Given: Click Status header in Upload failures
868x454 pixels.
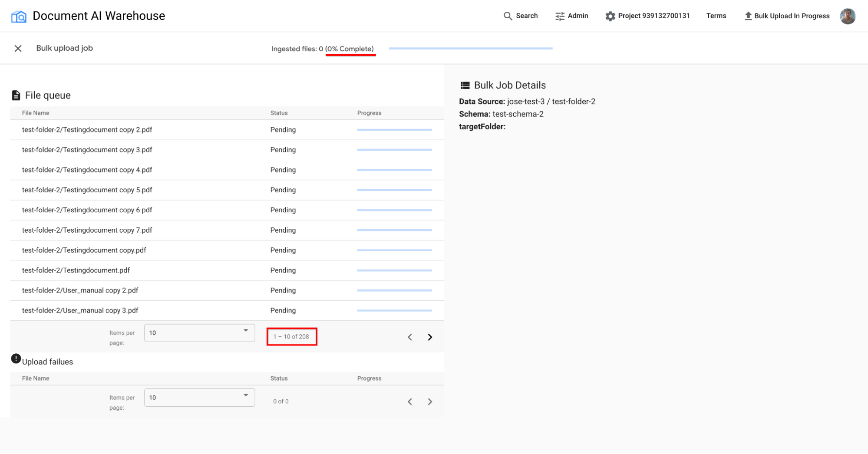Looking at the screenshot, I should (x=279, y=378).
